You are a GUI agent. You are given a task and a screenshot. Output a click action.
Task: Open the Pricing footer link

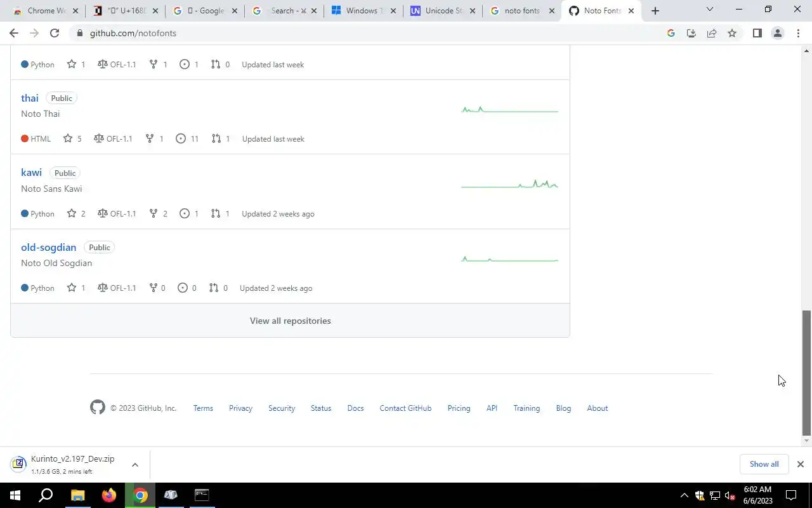pos(459,408)
